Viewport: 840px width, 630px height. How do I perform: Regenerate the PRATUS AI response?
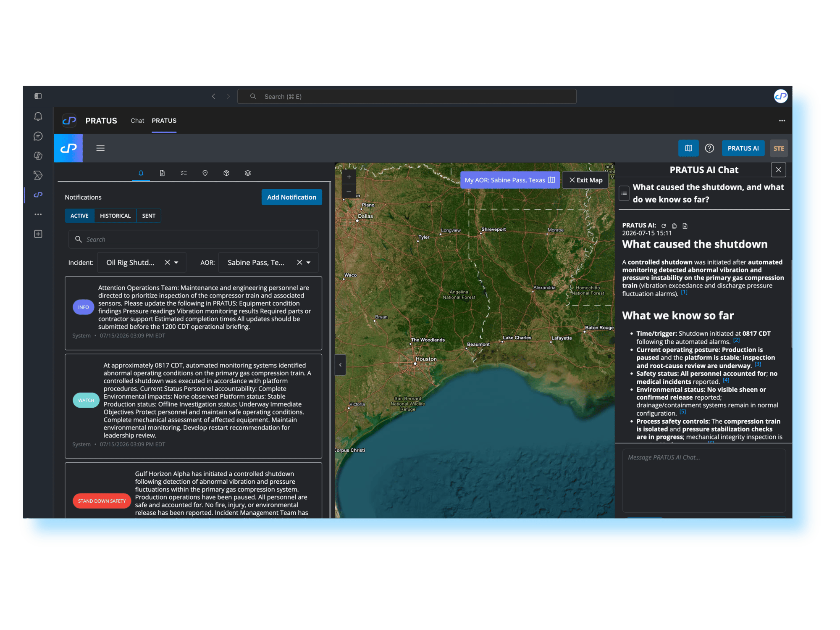(664, 226)
